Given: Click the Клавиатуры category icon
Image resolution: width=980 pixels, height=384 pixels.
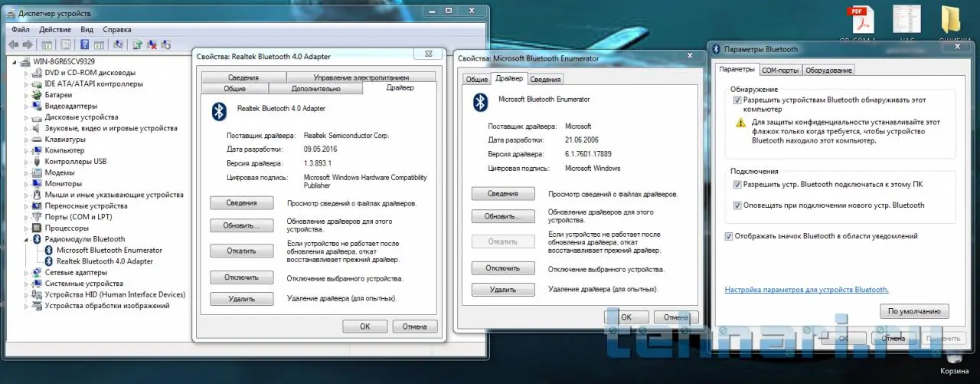Looking at the screenshot, I should pos(38,139).
